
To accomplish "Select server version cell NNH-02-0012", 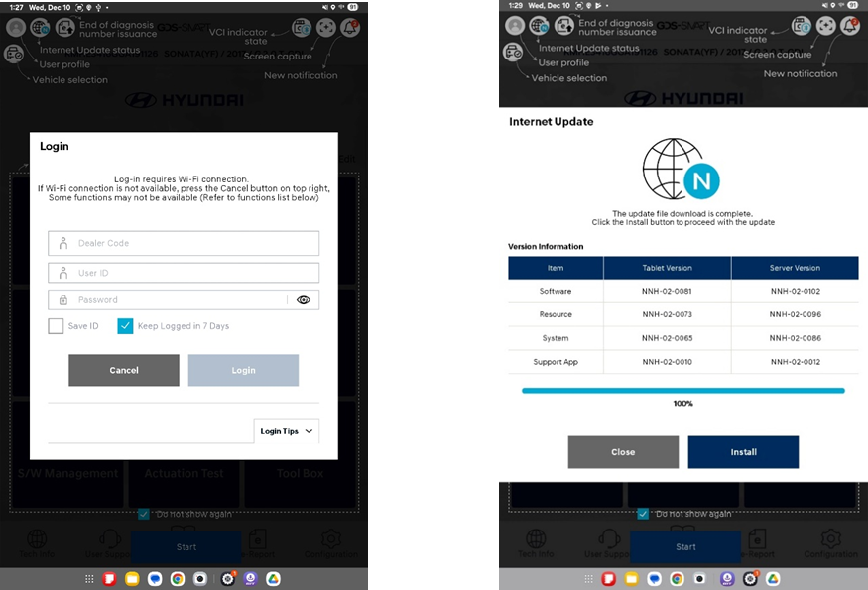I will [x=796, y=362].
